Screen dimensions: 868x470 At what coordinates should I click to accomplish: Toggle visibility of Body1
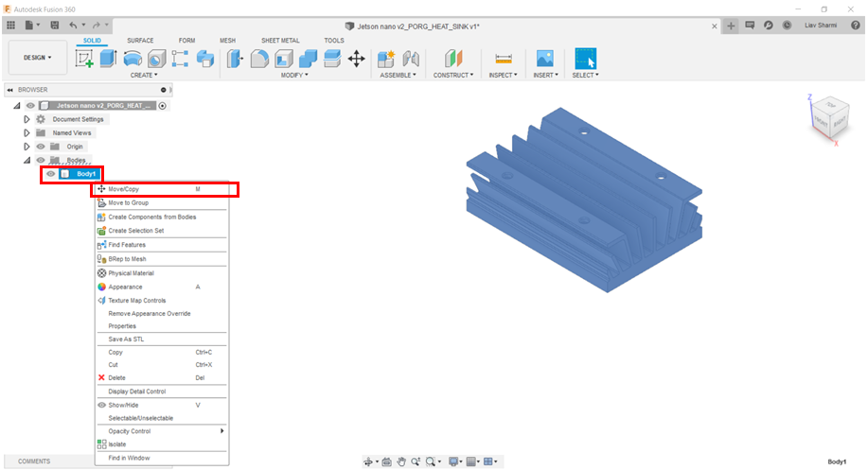coord(50,174)
